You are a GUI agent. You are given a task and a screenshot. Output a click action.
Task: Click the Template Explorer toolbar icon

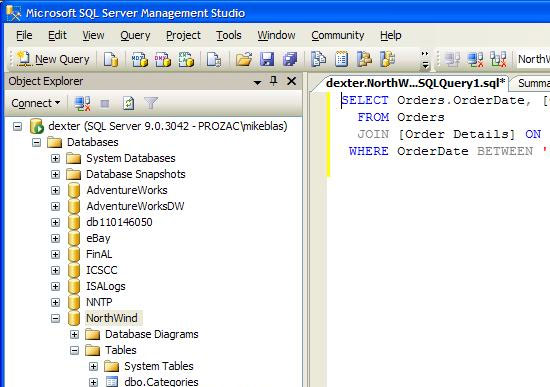tap(387, 59)
